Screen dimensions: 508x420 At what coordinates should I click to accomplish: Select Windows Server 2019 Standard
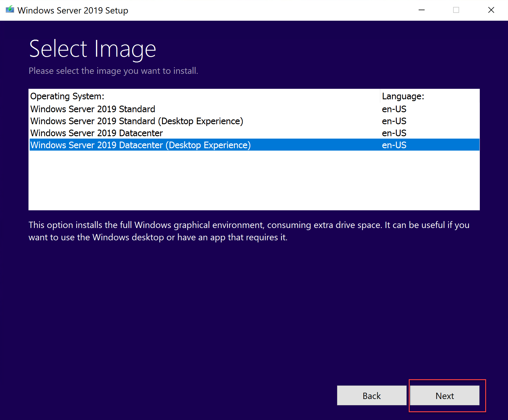pos(254,109)
